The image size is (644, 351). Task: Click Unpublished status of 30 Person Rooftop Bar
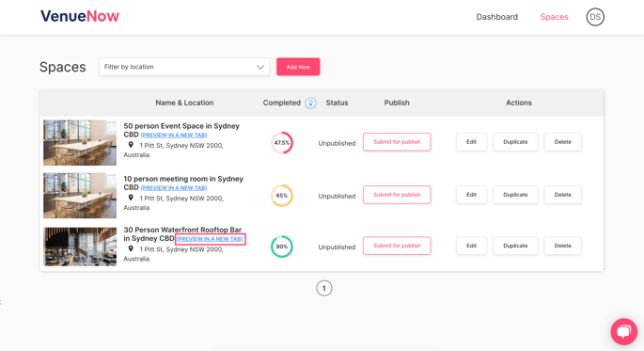tap(337, 247)
